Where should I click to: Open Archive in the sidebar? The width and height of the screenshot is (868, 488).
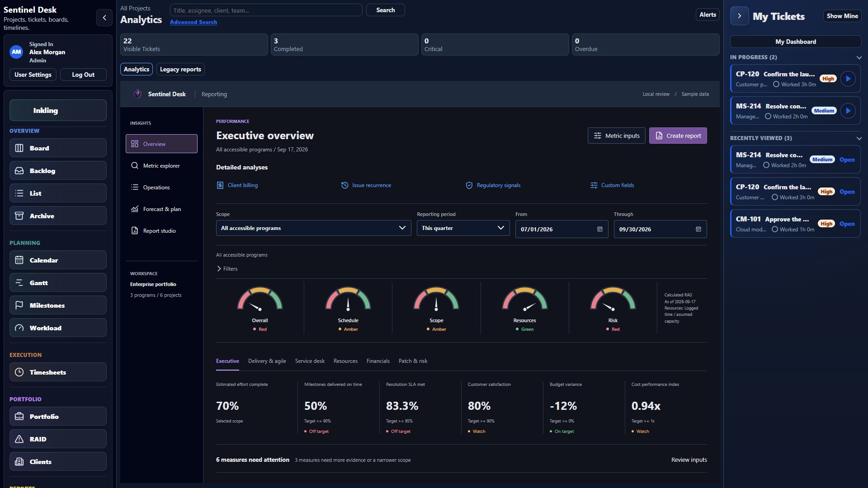pyautogui.click(x=58, y=216)
